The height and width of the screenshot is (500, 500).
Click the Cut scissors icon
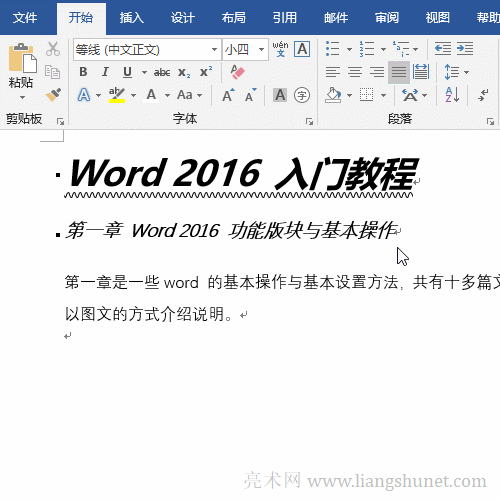[x=53, y=49]
